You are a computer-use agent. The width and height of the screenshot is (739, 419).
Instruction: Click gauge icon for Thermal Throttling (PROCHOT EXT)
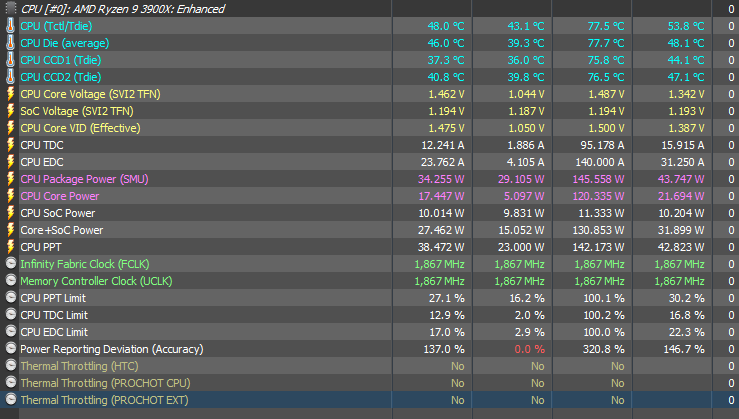[x=10, y=399]
